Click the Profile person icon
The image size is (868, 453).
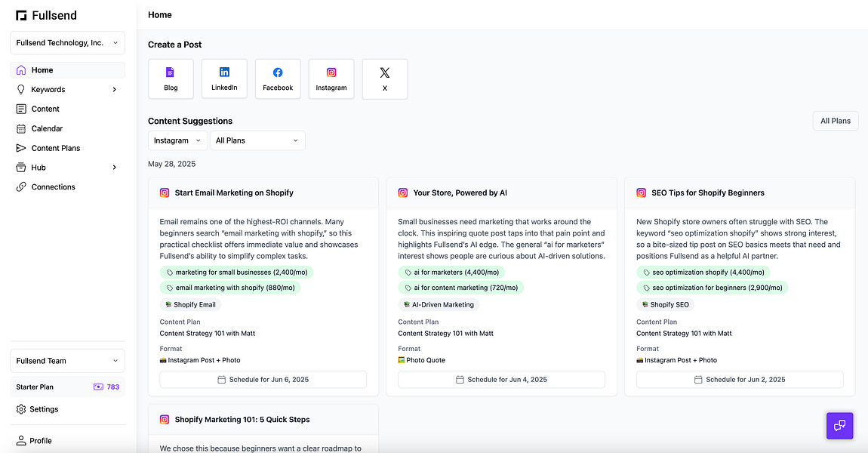click(x=21, y=441)
